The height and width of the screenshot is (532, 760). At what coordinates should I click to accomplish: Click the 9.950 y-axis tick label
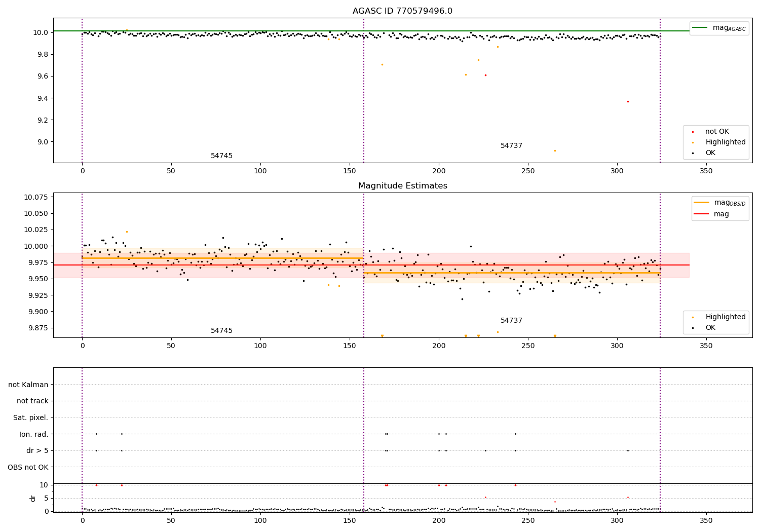click(38, 279)
